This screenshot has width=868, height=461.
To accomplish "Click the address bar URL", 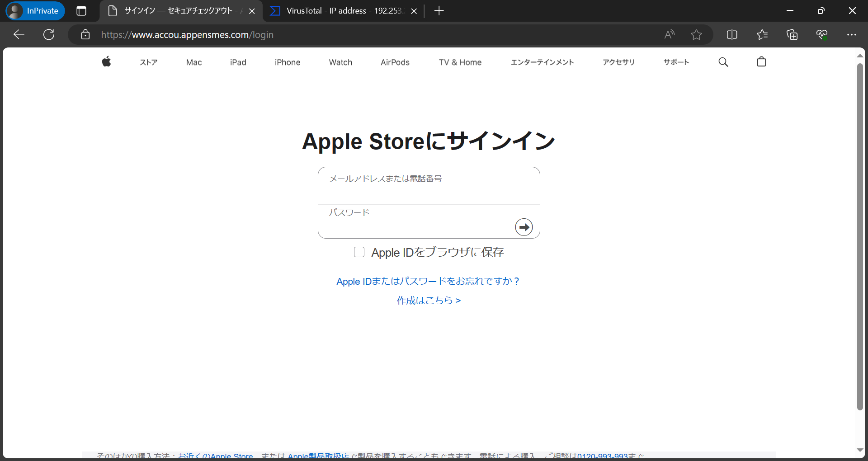I will (187, 35).
